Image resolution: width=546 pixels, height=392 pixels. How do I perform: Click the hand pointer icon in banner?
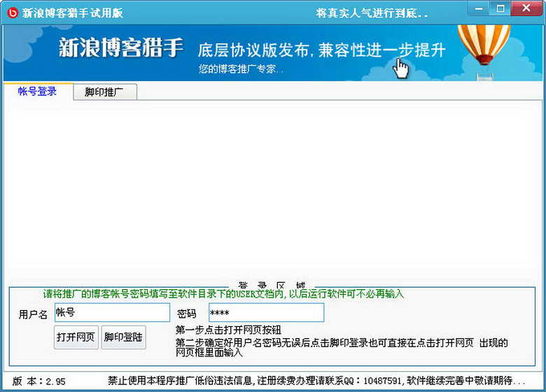coord(401,69)
